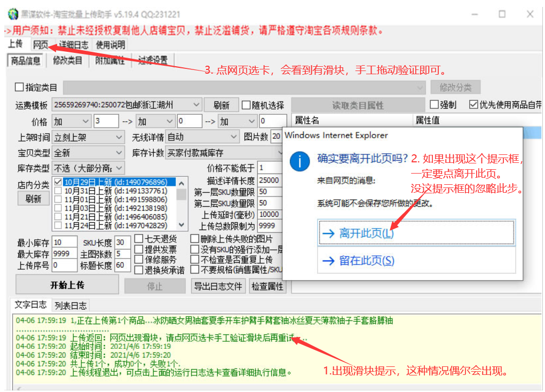
Task: Open the 使用说明 tab
Action: click(110, 45)
